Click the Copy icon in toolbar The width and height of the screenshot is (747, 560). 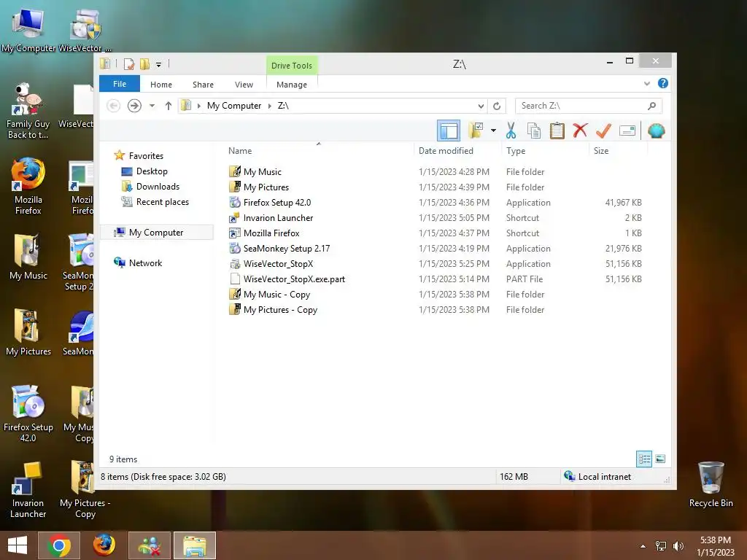coord(533,131)
